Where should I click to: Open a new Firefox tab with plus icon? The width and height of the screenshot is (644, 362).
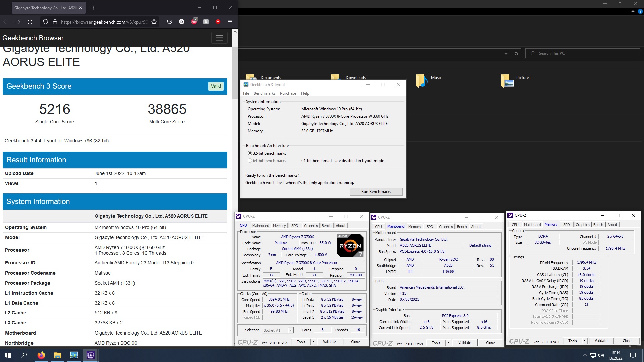click(93, 8)
